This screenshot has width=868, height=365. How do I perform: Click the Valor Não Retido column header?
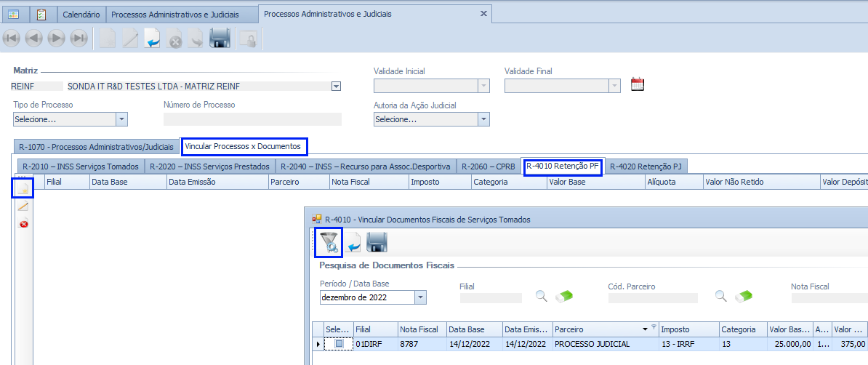pos(760,182)
